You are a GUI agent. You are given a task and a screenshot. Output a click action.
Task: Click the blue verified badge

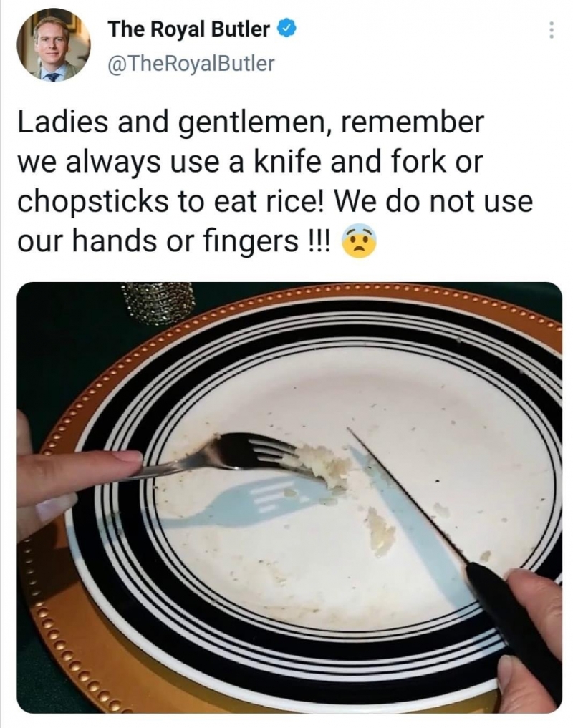(x=286, y=29)
